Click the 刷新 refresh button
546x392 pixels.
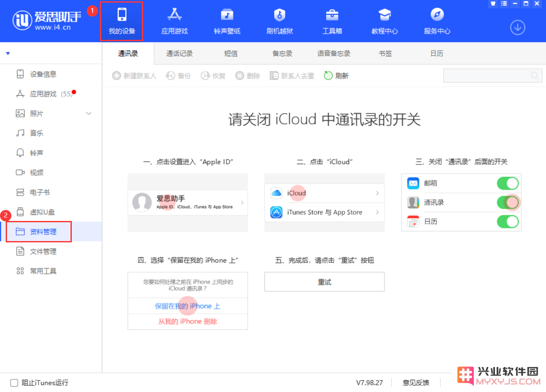[x=336, y=76]
